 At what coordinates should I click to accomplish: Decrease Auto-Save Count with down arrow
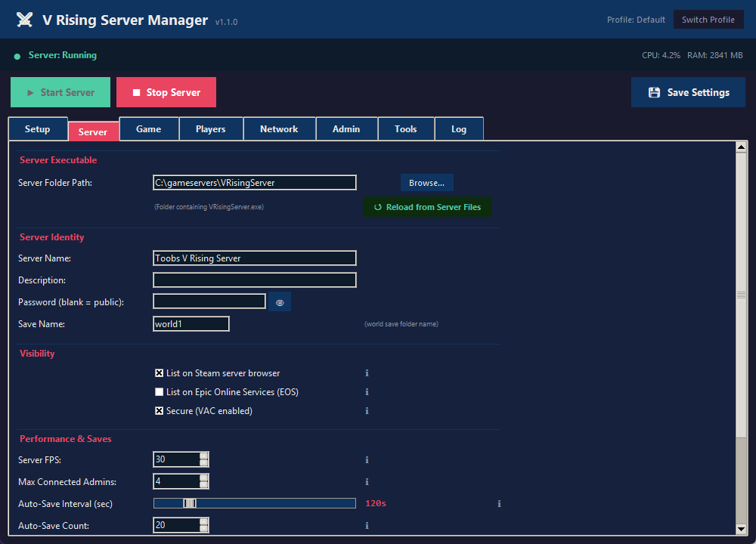(204, 529)
